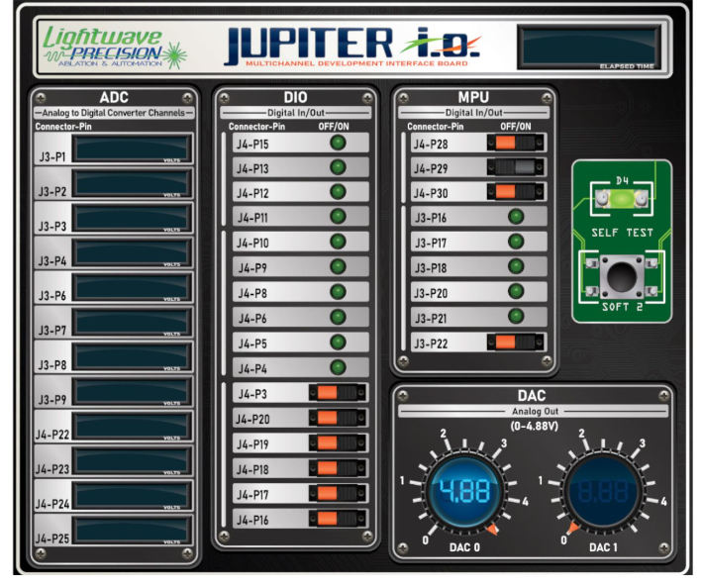Click the DIO panel title

tap(295, 97)
